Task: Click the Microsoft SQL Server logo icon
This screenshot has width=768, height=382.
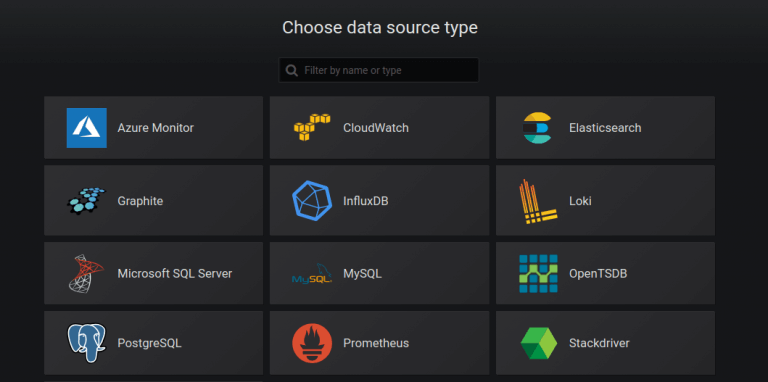Action: 86,274
